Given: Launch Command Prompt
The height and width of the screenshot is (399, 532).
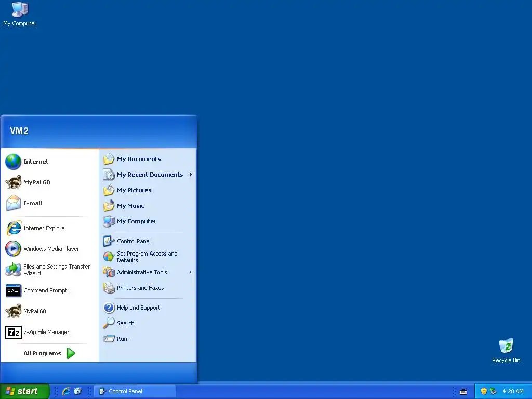Looking at the screenshot, I should [x=49, y=290].
